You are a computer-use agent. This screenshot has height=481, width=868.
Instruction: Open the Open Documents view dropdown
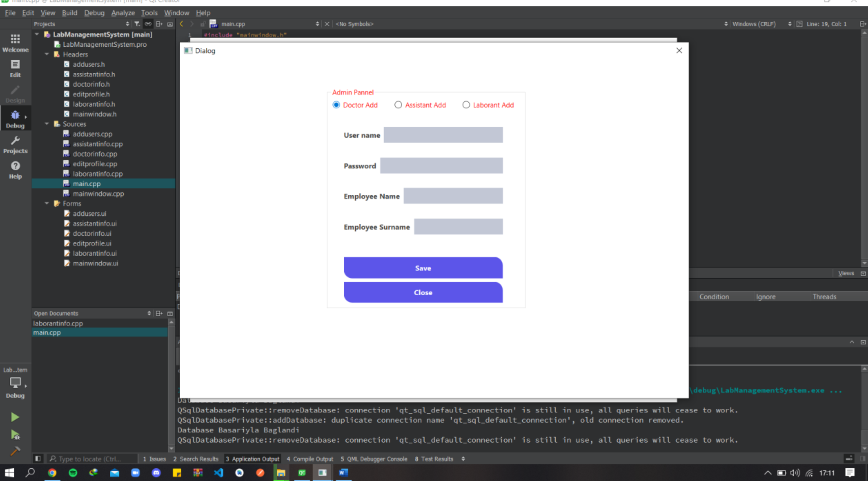[x=149, y=313]
